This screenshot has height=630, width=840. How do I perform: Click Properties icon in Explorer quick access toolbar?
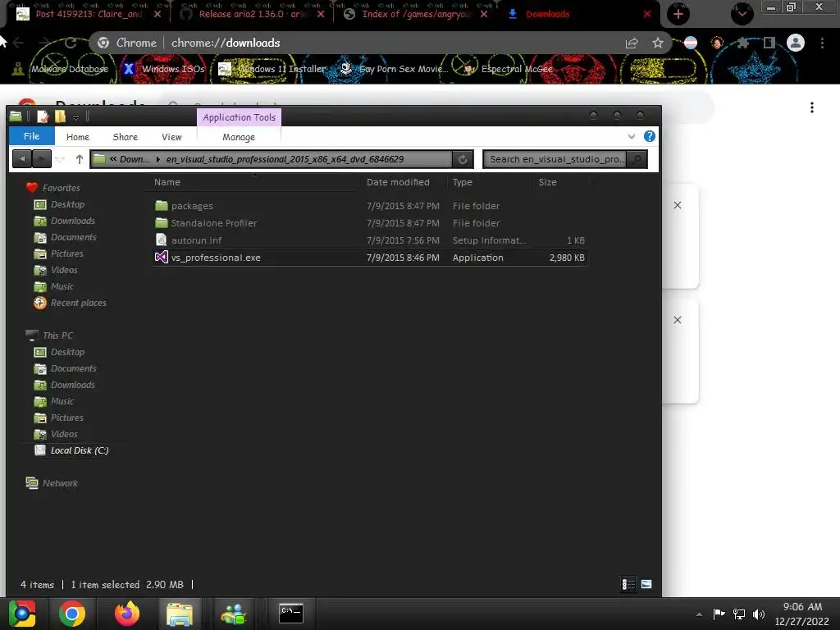click(43, 116)
